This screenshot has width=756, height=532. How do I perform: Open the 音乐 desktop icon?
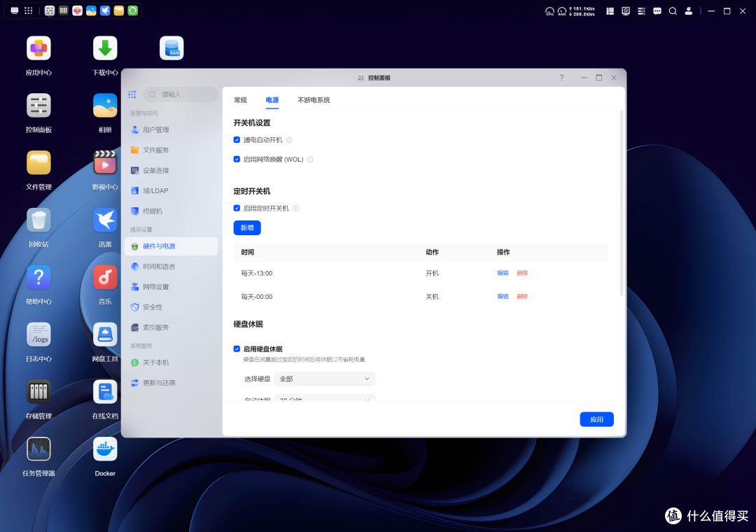point(105,277)
